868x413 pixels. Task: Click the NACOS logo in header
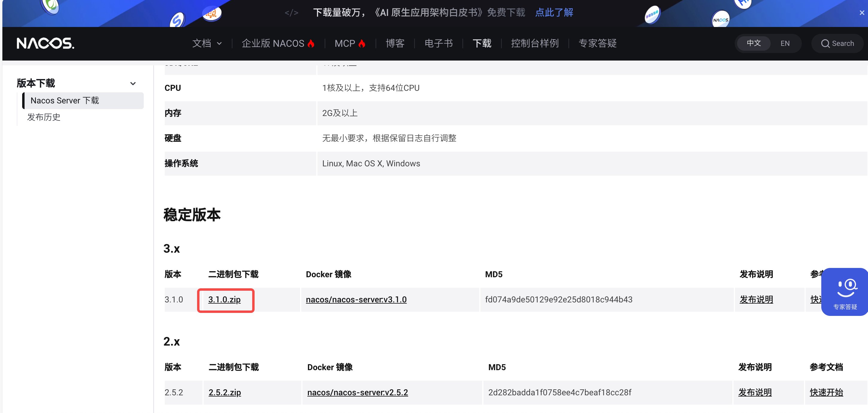46,43
